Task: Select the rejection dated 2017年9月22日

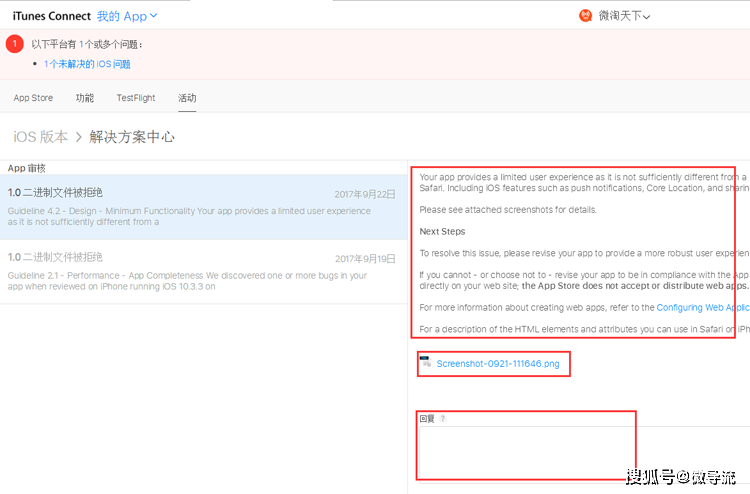Action: pyautogui.click(x=203, y=207)
